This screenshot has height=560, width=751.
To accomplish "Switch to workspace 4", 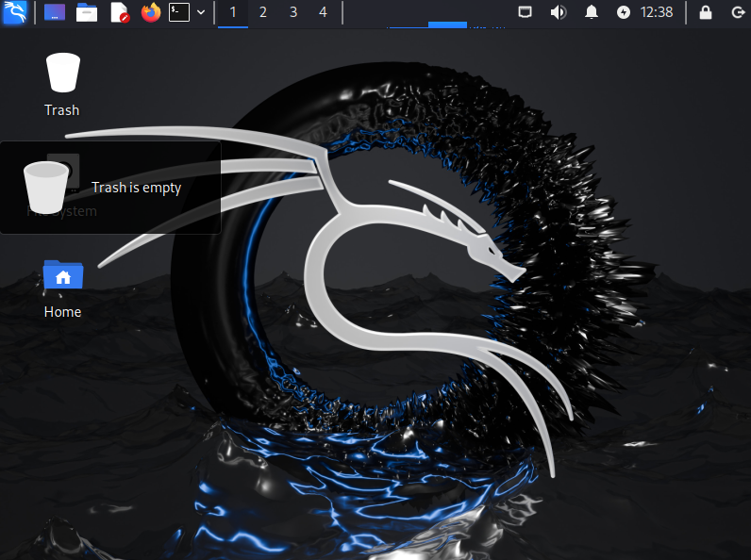I will click(x=324, y=12).
